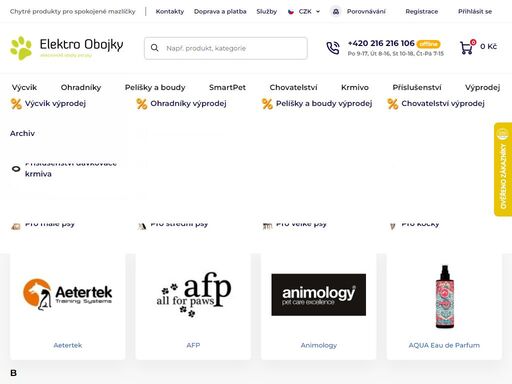Click the green paw logo icon

[x=21, y=48]
